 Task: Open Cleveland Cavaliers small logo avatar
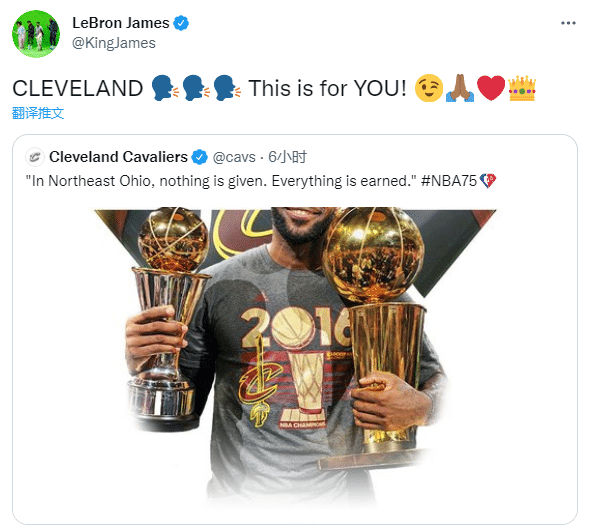point(35,157)
